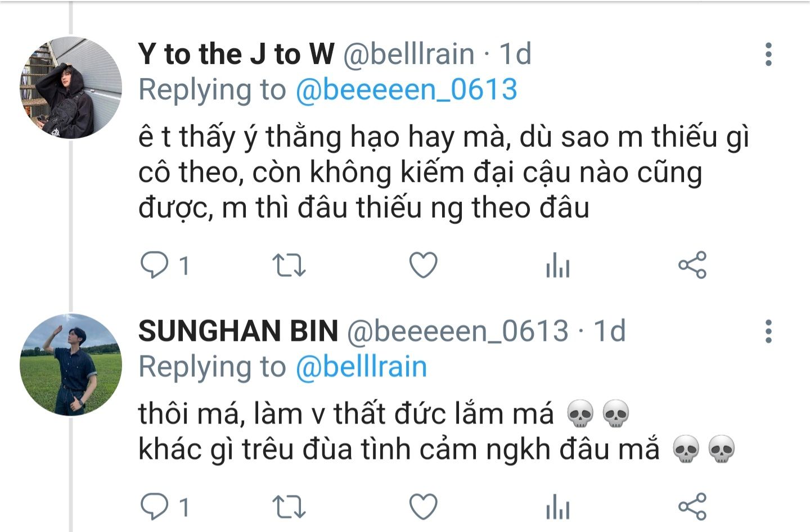Viewport: 810px width, 532px height.
Task: Open the Y to the J to W profile picture
Action: tap(71, 88)
